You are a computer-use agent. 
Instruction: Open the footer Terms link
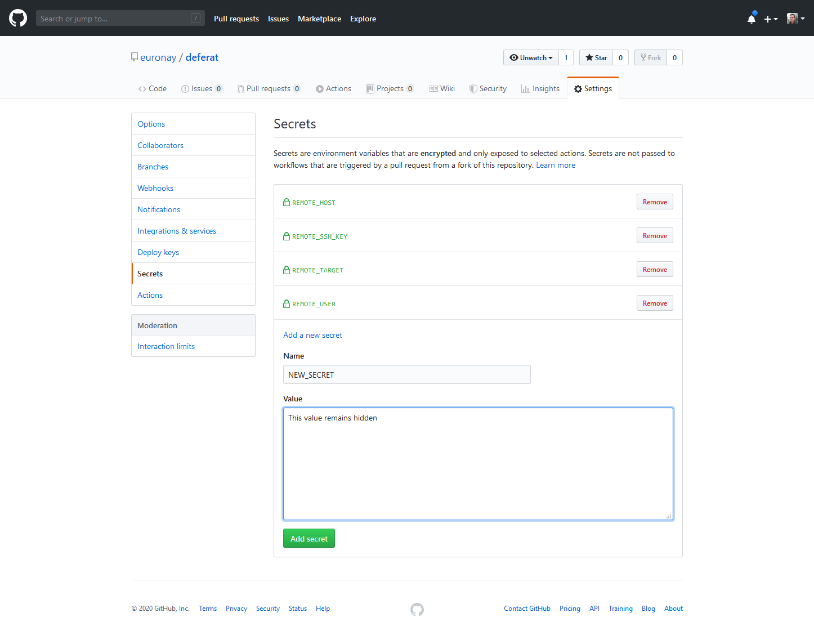pos(208,609)
